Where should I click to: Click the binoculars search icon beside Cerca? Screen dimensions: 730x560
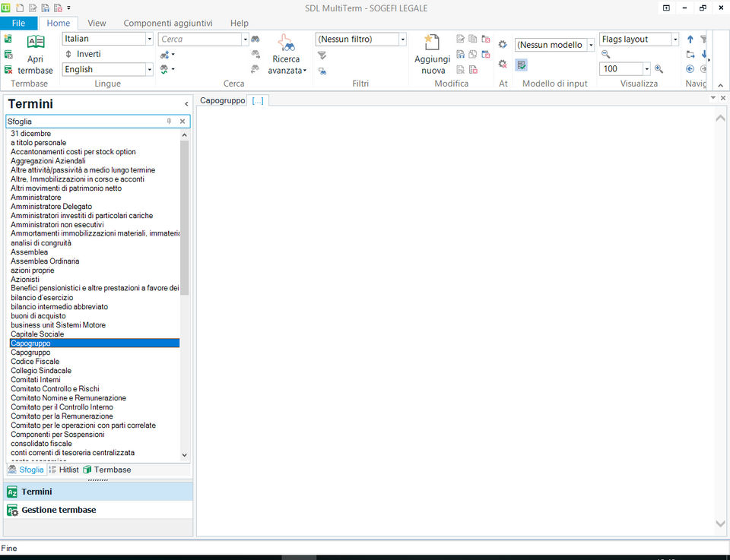(x=255, y=39)
